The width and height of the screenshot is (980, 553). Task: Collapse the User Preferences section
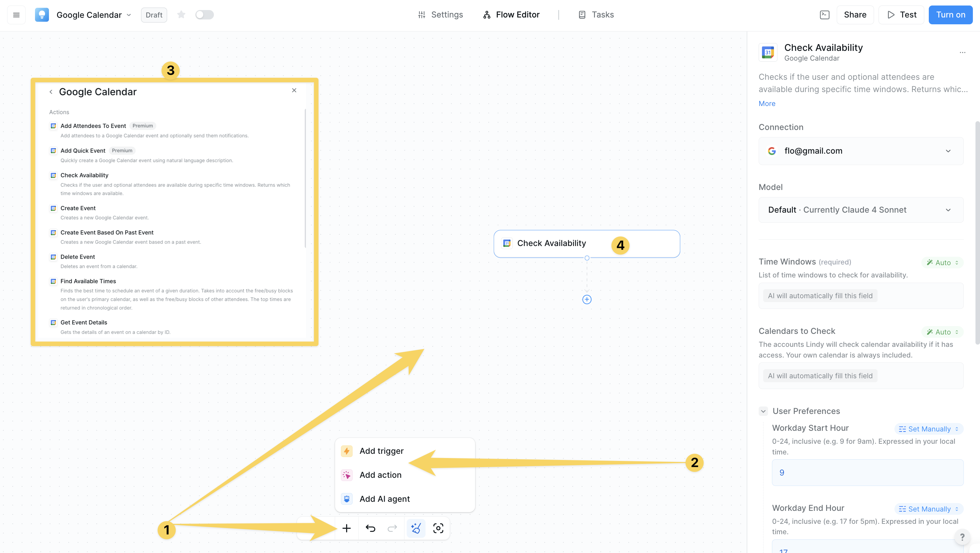763,411
